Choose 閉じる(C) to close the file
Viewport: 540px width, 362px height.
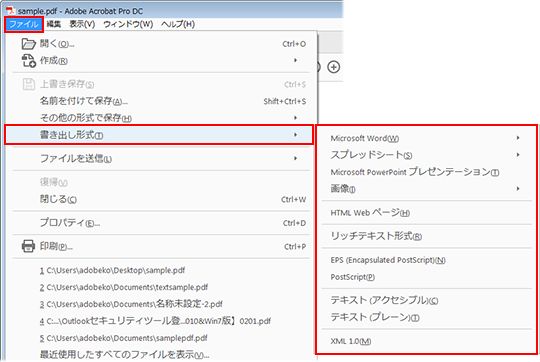tap(160, 199)
